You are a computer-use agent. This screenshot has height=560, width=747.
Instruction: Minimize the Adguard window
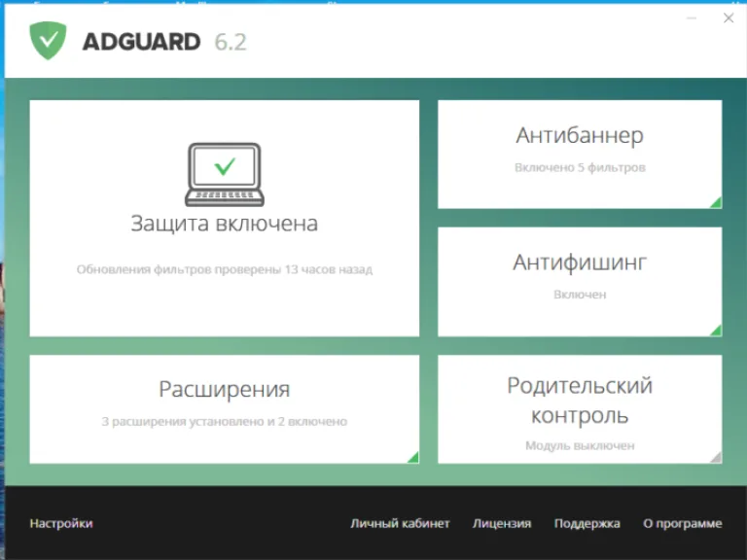[692, 18]
